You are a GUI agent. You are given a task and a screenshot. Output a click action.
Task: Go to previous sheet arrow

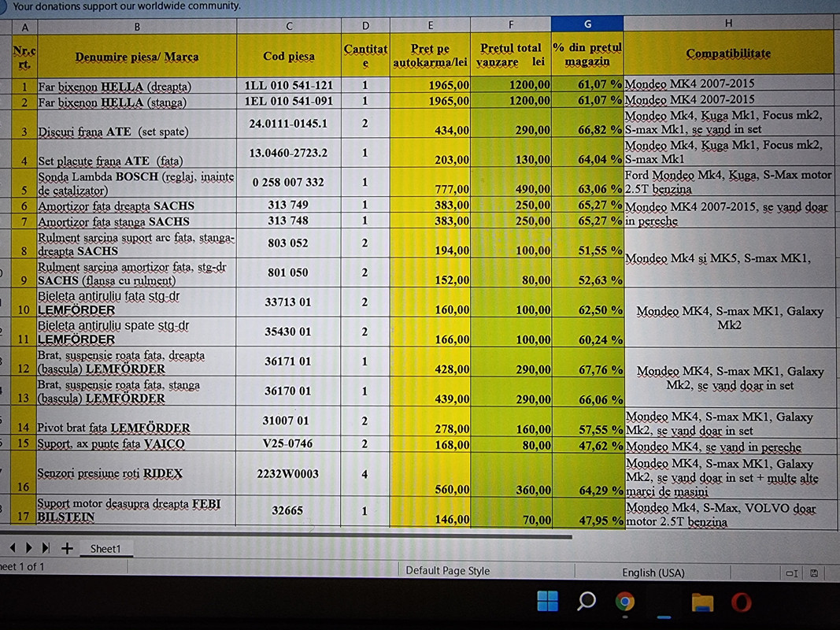(x=13, y=547)
